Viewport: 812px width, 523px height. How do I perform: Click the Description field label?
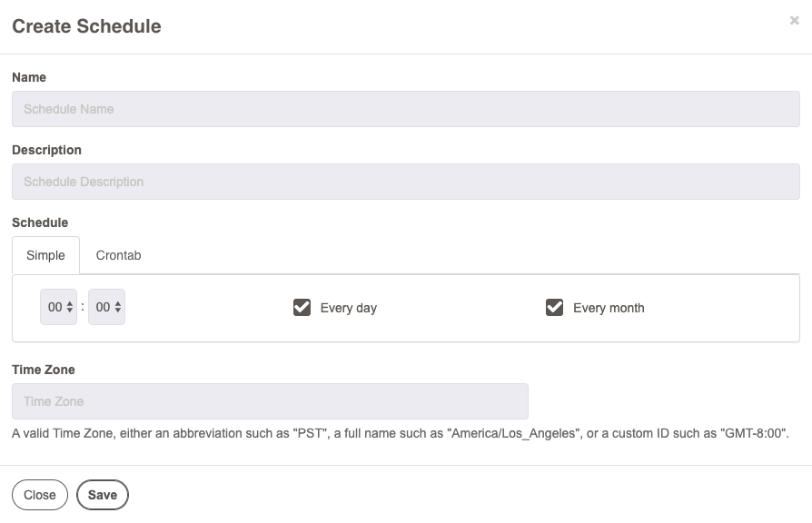[x=46, y=150]
